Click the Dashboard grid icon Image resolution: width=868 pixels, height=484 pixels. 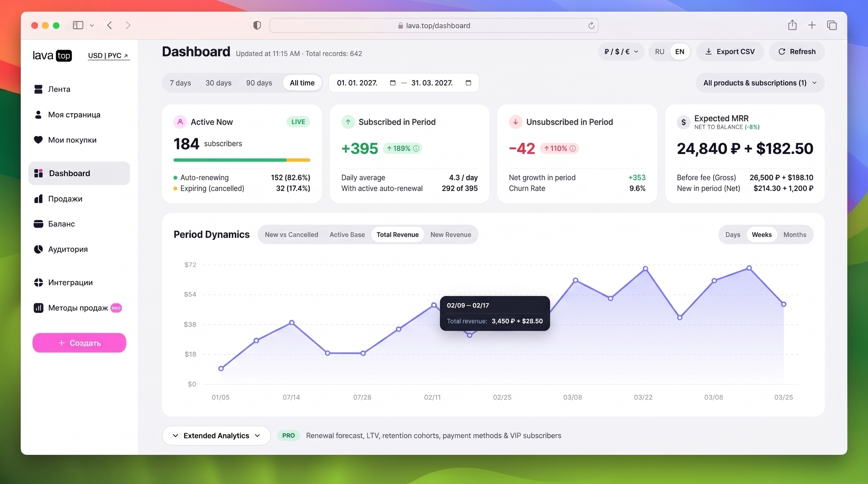pos(39,173)
